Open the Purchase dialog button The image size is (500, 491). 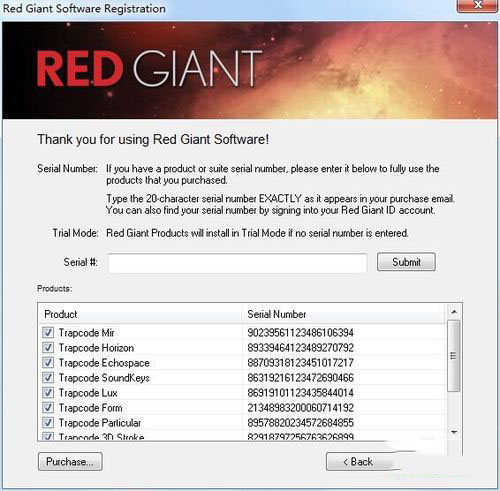[x=70, y=462]
